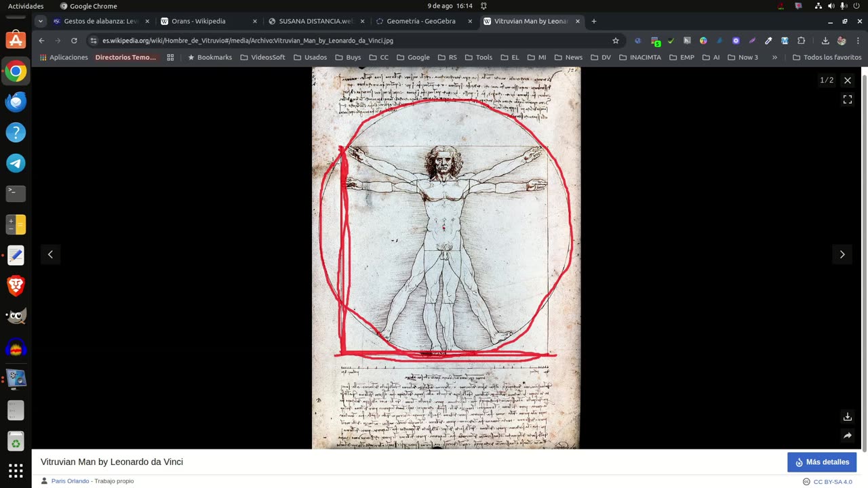Open a new browser tab
Image resolution: width=868 pixels, height=488 pixels.
point(594,21)
